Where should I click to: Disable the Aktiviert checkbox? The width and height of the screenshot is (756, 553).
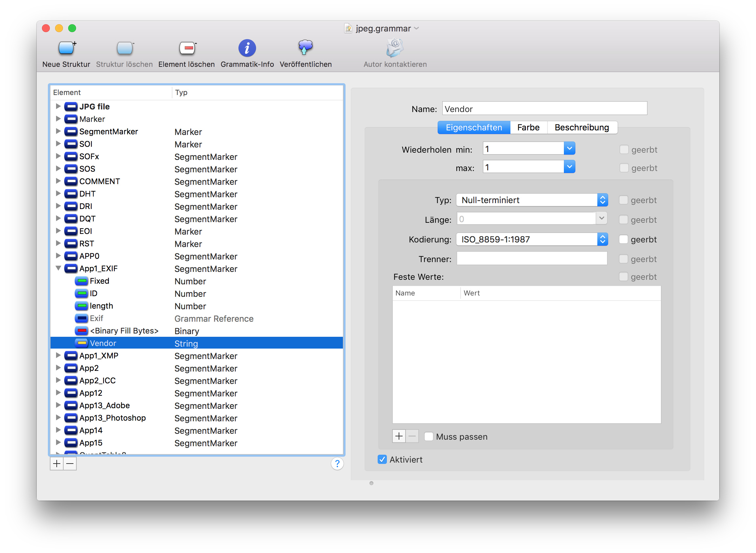(x=382, y=460)
